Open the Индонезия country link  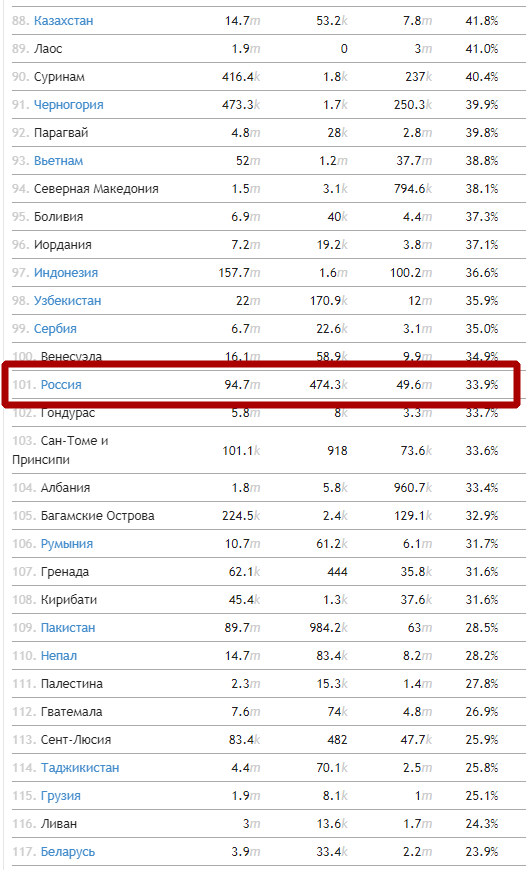pyautogui.click(x=65, y=273)
